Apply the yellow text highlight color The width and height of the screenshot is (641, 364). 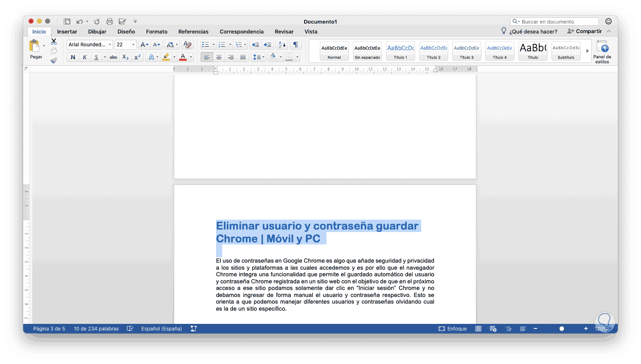point(166,57)
